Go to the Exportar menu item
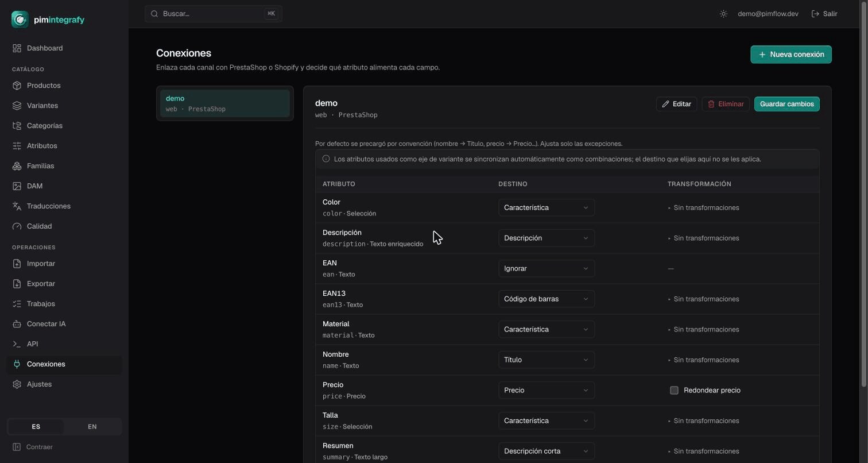 point(64,284)
